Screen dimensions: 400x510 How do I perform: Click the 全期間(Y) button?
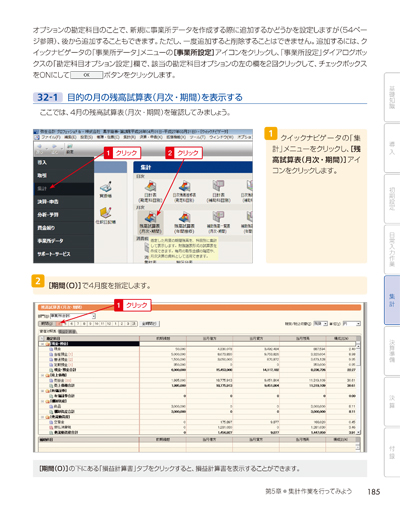pos(150,324)
